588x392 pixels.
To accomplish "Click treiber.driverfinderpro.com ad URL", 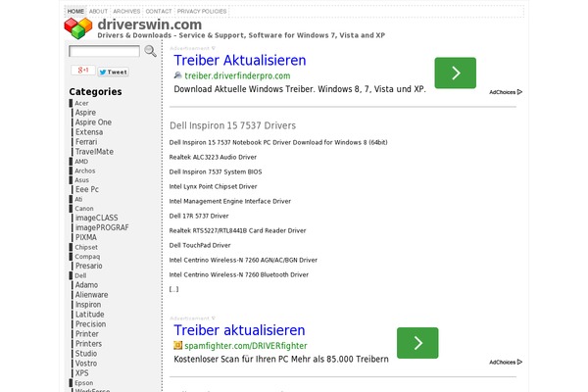I will click(237, 75).
